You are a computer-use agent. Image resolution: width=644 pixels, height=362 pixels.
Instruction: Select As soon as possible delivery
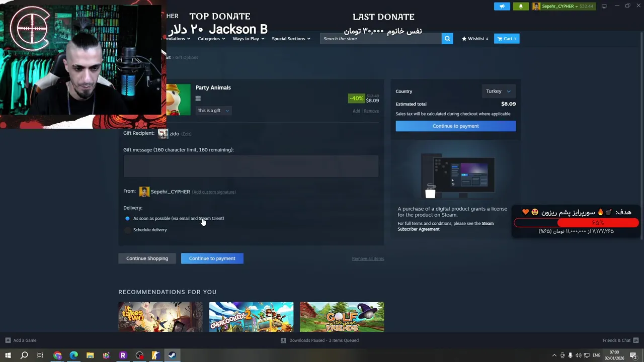(127, 218)
